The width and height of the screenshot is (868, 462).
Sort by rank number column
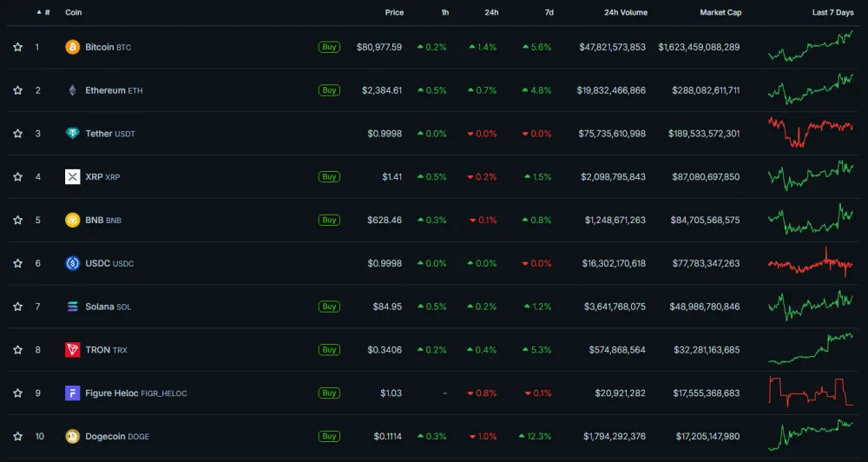pyautogui.click(x=43, y=12)
